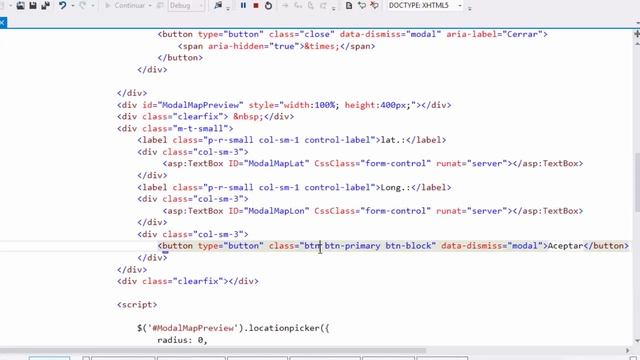Click the vertical scrollbar thumb in the editor
The image size is (640, 360).
click(637, 182)
